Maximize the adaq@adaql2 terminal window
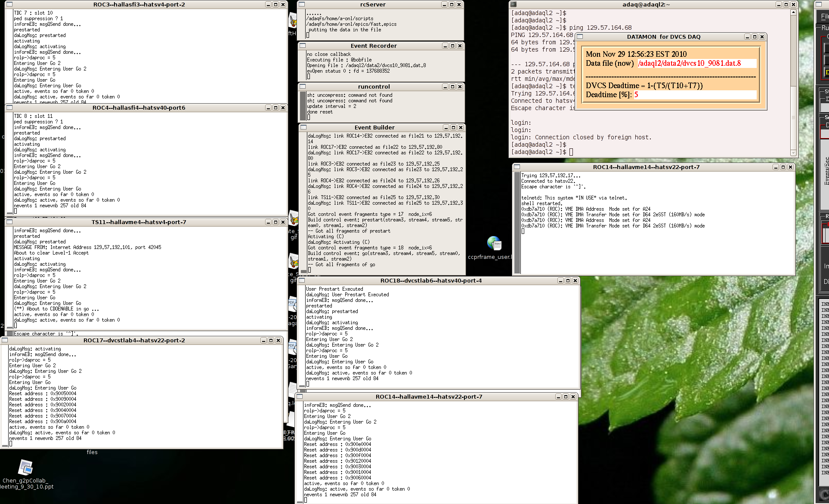This screenshot has width=829, height=504. click(786, 4)
